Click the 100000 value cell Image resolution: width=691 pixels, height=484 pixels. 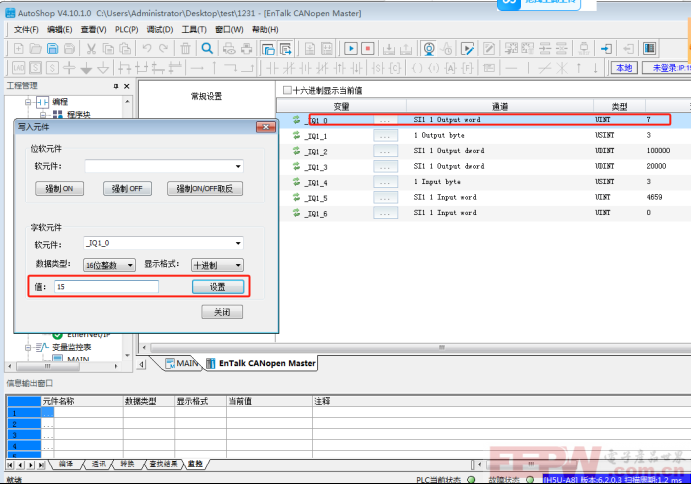tap(658, 151)
